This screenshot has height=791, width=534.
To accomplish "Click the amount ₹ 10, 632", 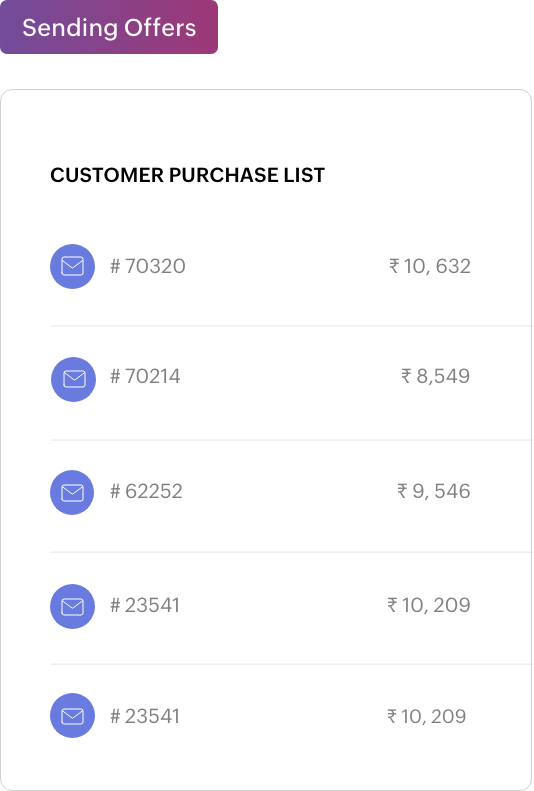I will pyautogui.click(x=430, y=266).
